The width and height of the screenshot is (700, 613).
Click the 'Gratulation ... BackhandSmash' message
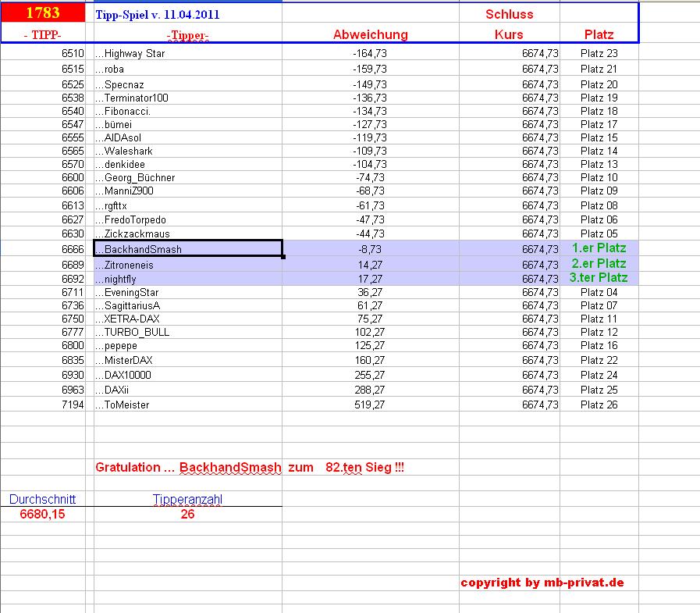pyautogui.click(x=250, y=468)
